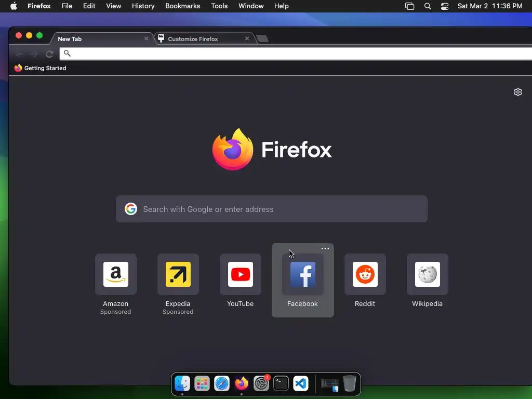
Task: Click the address bar magnifier icon
Action: [x=67, y=54]
